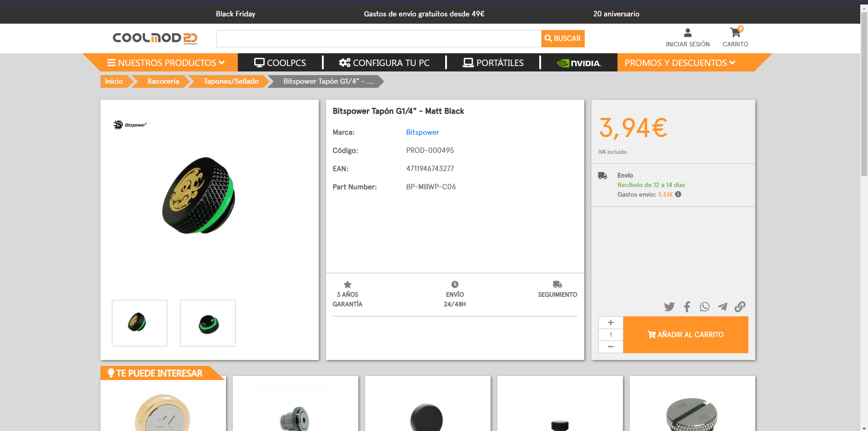The width and height of the screenshot is (868, 431).
Task: Select second product thumbnail image
Action: click(208, 323)
